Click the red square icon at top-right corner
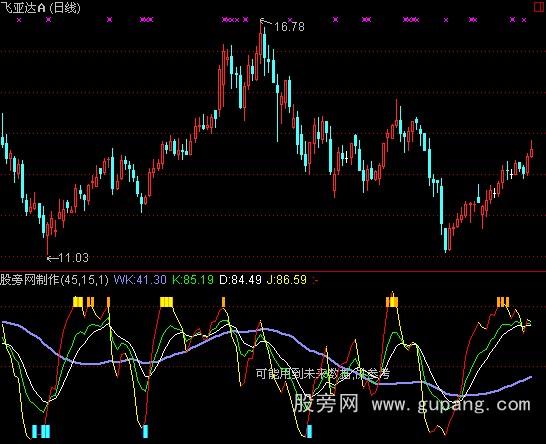 click(x=540, y=7)
